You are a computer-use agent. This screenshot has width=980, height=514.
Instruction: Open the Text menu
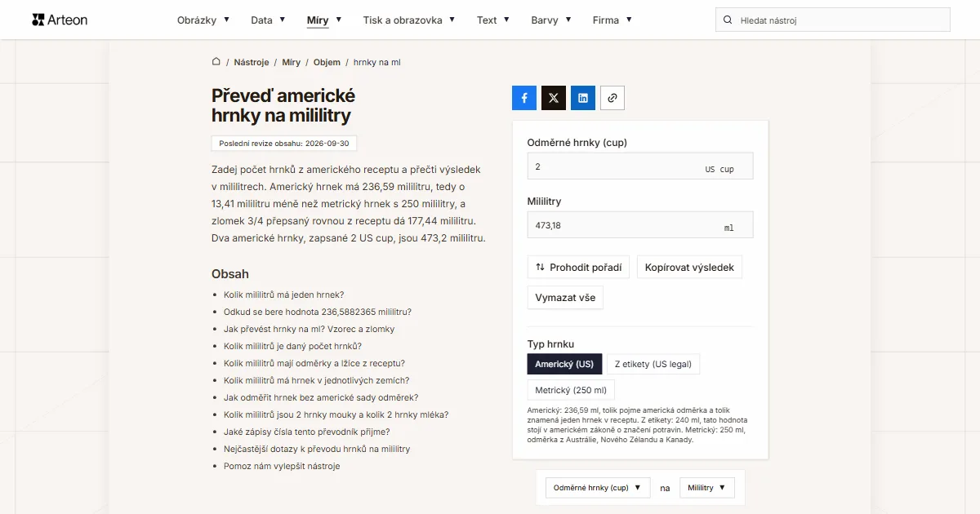493,20
